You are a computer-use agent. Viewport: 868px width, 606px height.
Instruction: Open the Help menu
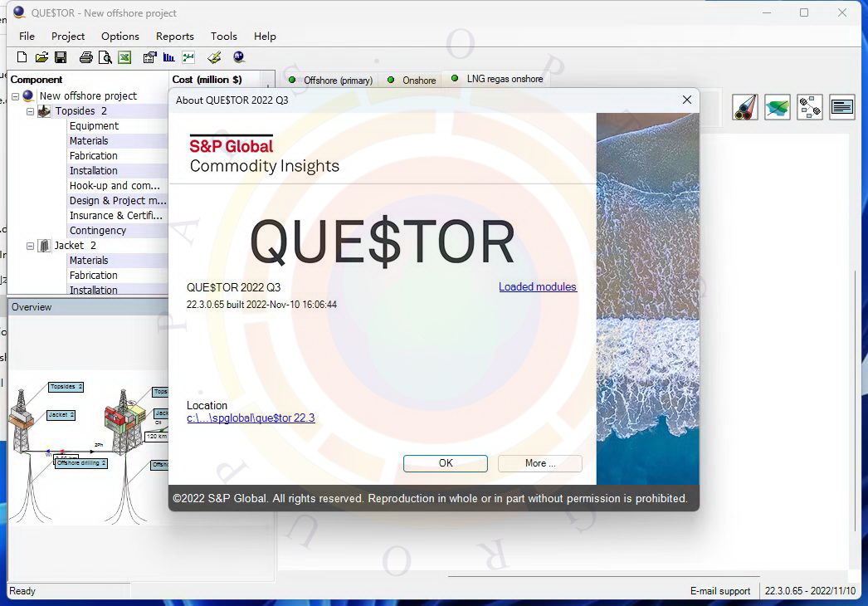point(265,36)
